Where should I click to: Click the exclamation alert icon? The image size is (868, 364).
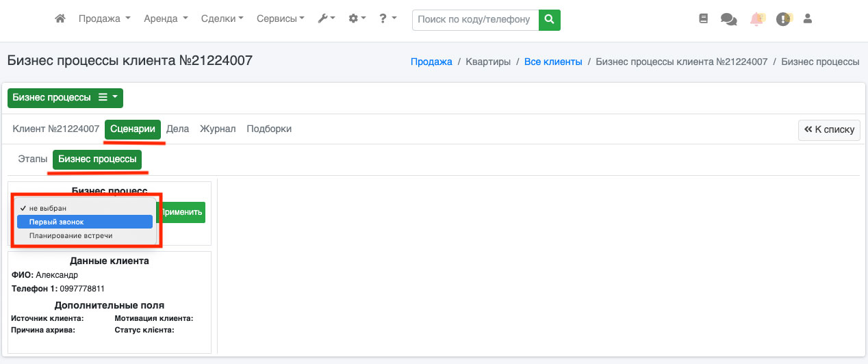click(783, 19)
